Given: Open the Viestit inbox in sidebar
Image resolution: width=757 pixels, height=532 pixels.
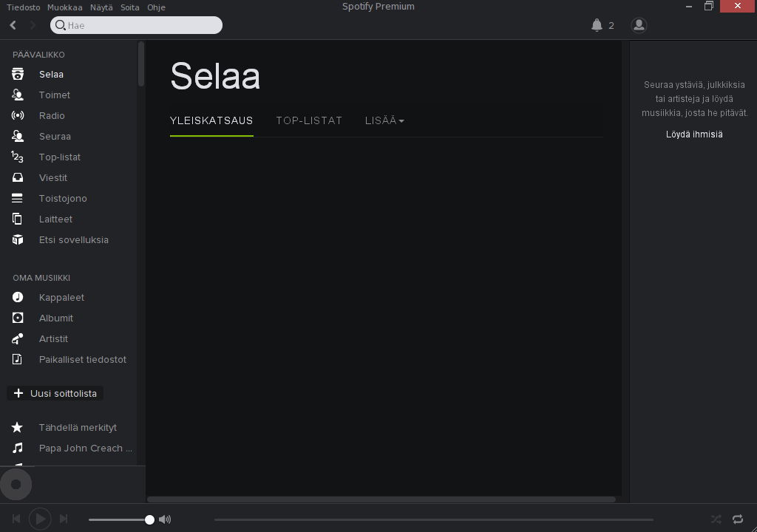Looking at the screenshot, I should 53,177.
